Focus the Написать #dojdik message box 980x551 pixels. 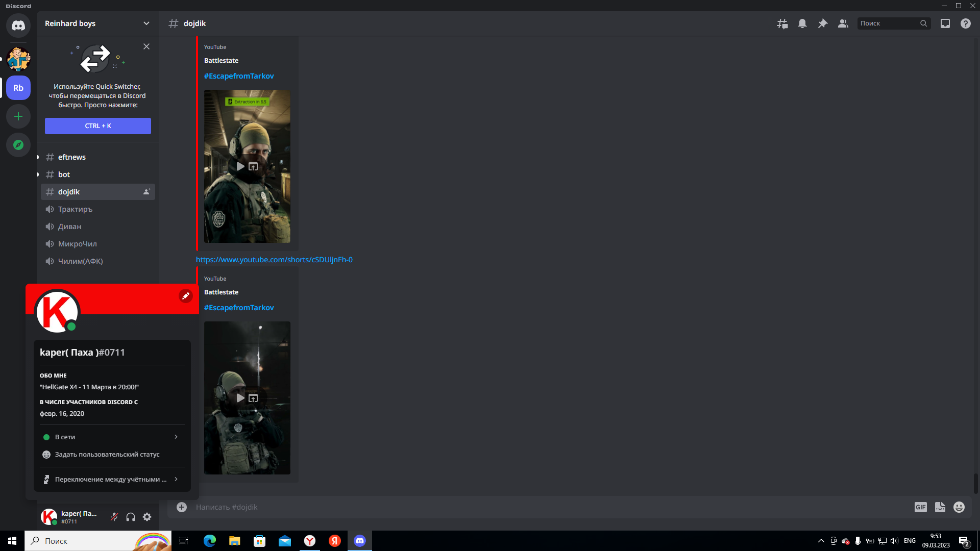[x=551, y=507]
